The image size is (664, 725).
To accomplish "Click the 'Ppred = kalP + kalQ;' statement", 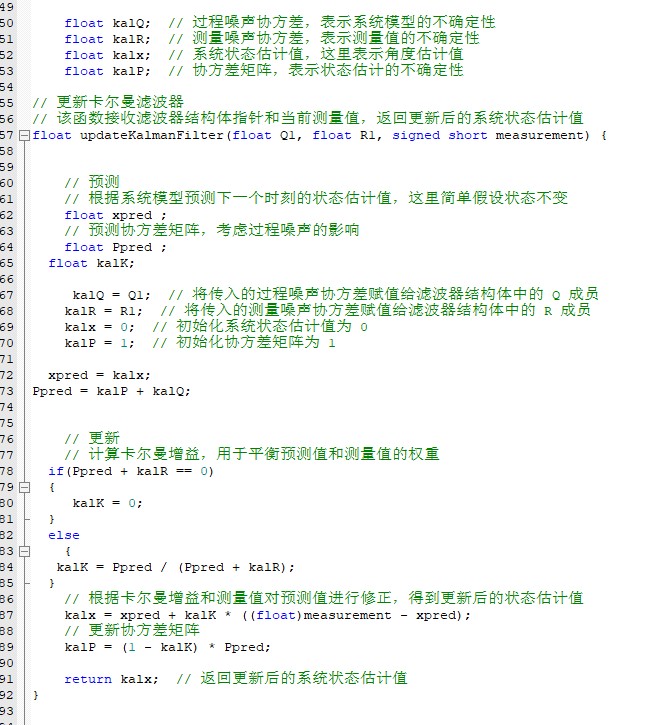I will (x=111, y=391).
